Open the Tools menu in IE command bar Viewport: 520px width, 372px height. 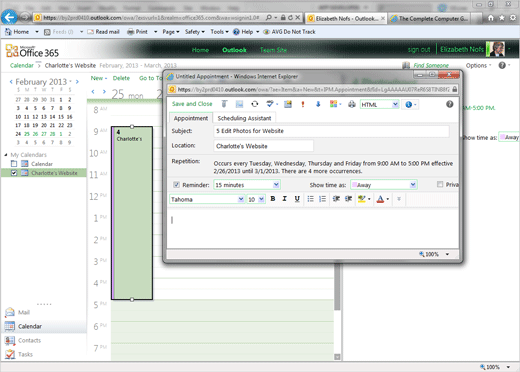219,32
